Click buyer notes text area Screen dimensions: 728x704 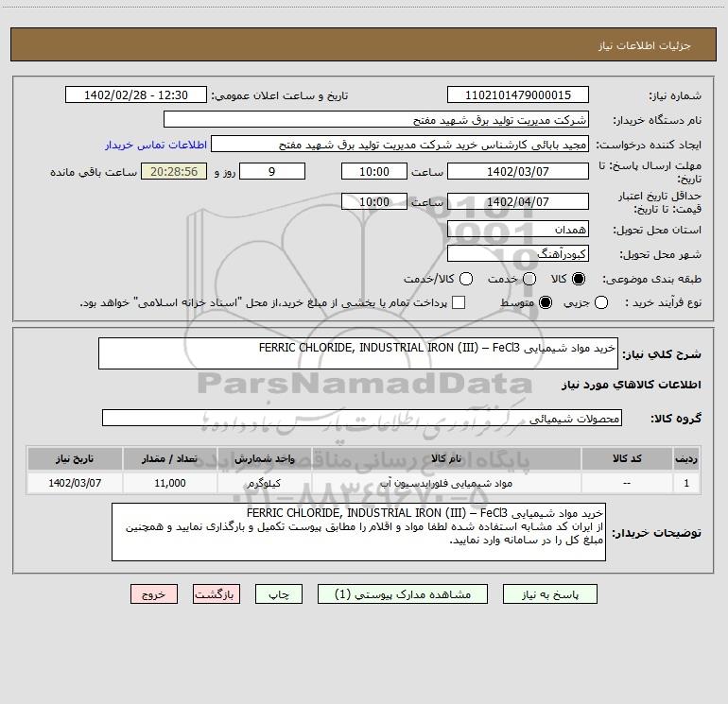(x=358, y=532)
